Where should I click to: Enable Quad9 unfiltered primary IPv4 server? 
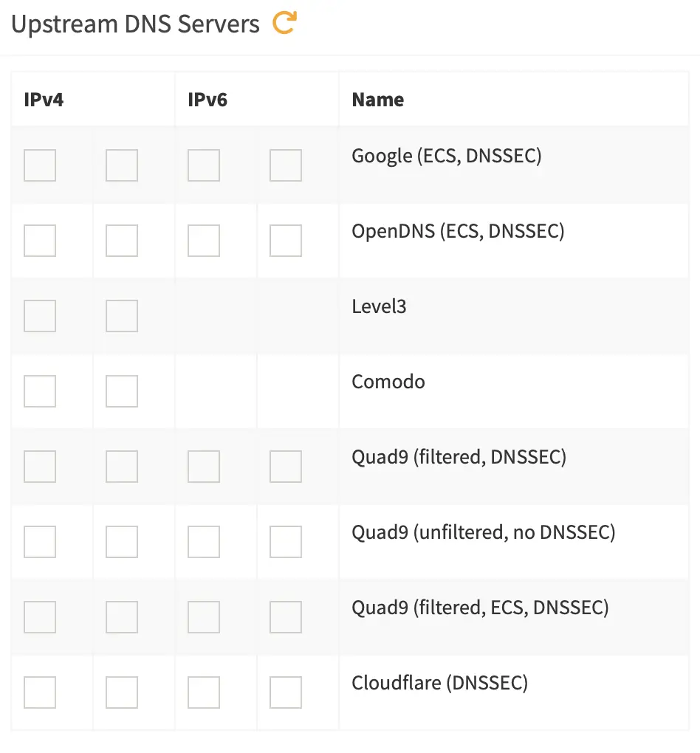(39, 541)
